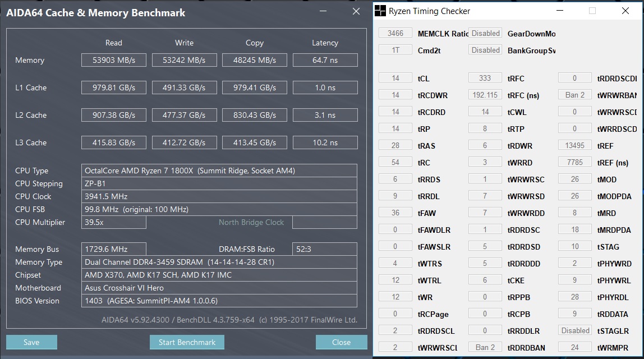Viewport: 644px width, 359px height.
Task: Click the tREF (ns) value 7785
Action: tap(575, 162)
